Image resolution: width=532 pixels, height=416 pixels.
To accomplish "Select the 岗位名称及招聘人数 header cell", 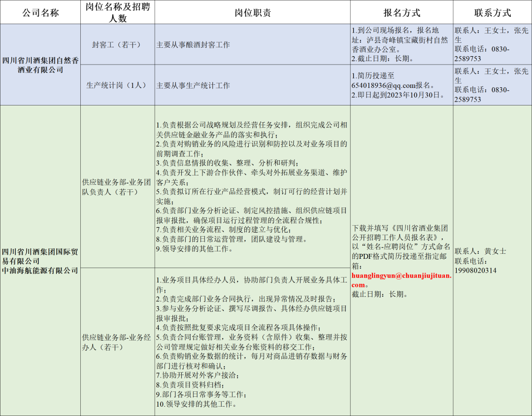I will point(118,12).
